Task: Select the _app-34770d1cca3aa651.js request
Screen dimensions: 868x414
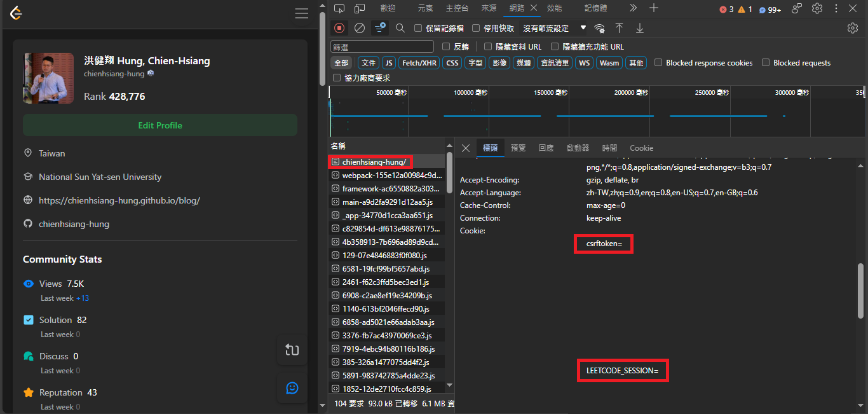Action: 387,216
